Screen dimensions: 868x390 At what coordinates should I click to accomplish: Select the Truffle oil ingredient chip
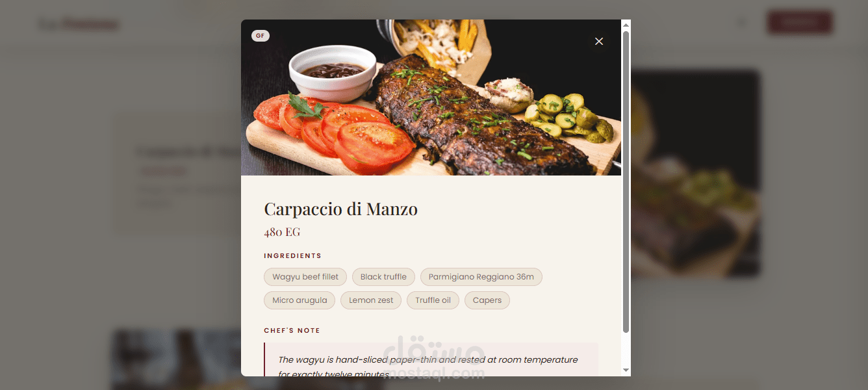pos(433,300)
